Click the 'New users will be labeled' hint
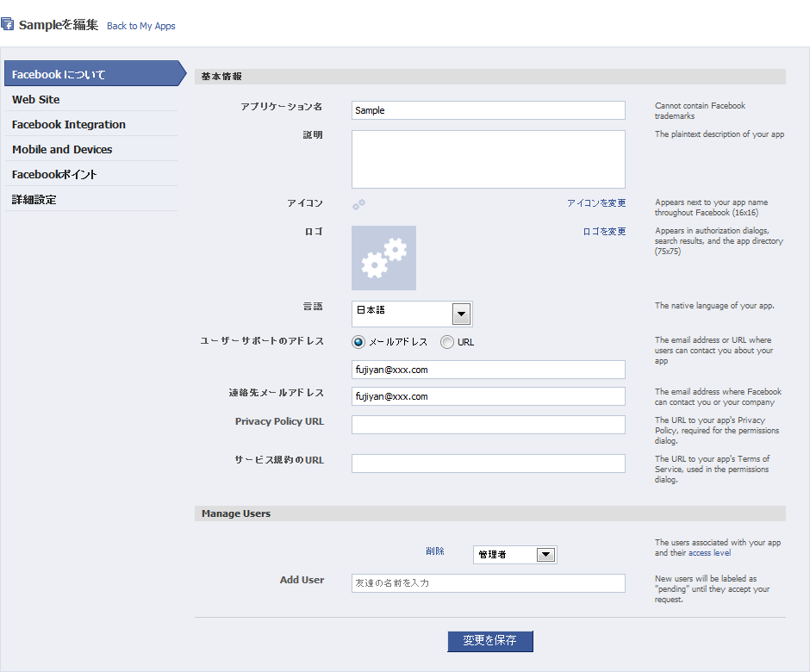This screenshot has width=810, height=672. pyautogui.click(x=713, y=588)
